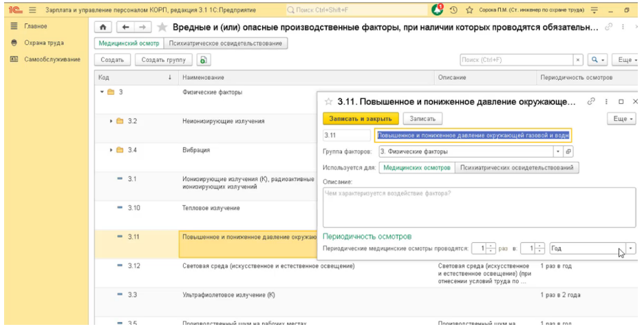
Task: Click the '1 раз в 2 года' cell
Action: click(588, 302)
